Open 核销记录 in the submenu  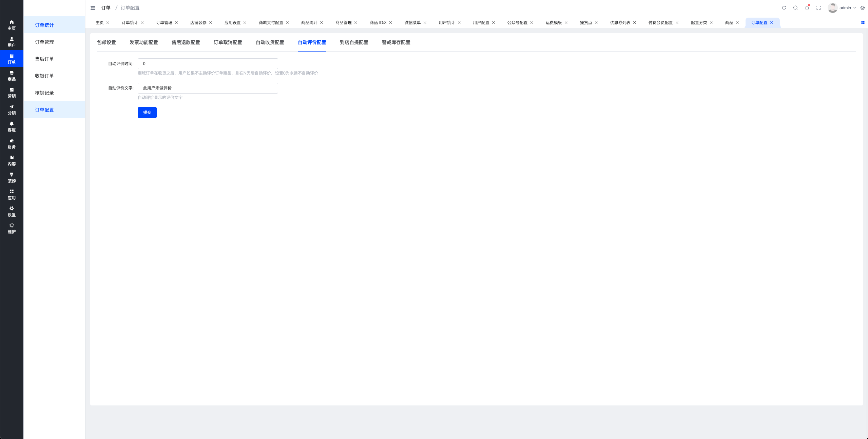[54, 93]
